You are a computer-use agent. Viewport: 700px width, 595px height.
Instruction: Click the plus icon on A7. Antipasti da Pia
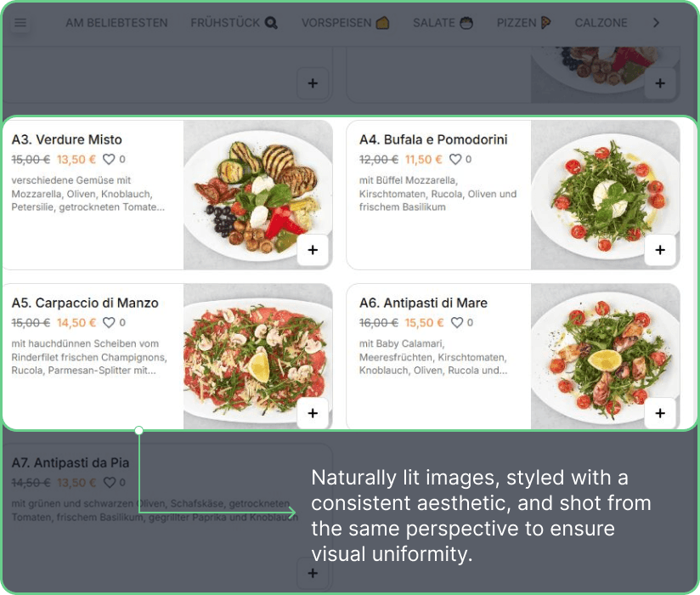coord(313,574)
